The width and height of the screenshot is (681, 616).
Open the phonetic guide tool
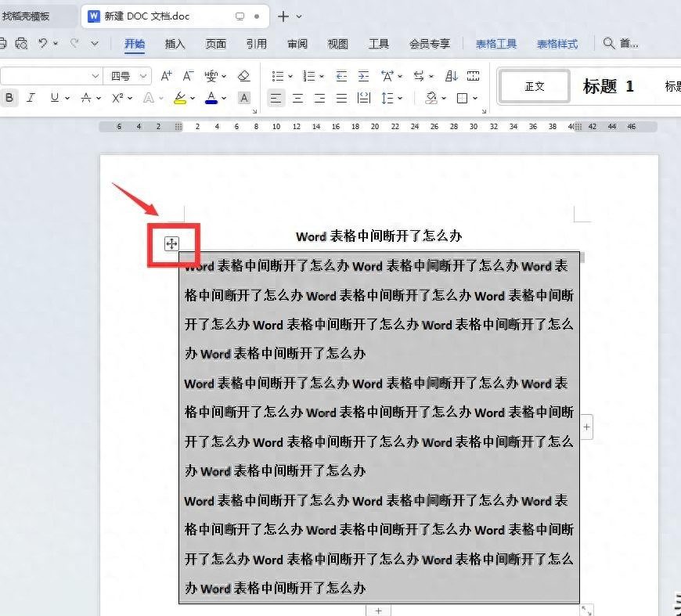point(211,77)
